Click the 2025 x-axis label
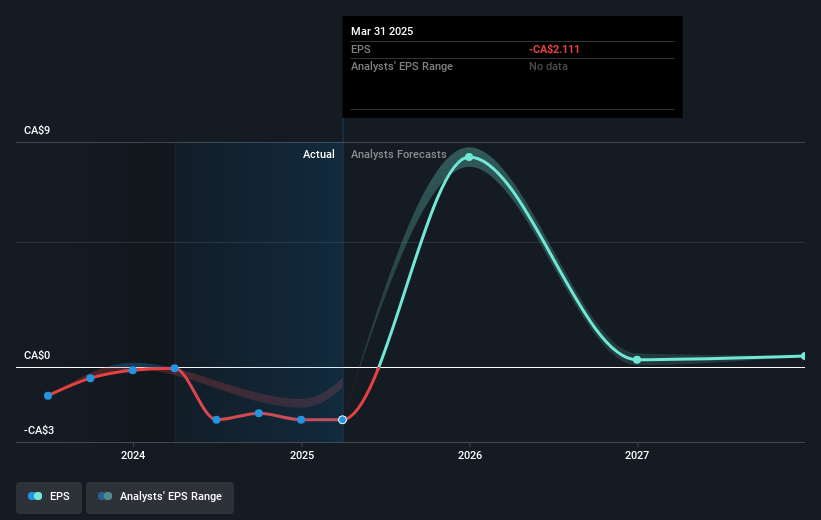Image resolution: width=821 pixels, height=520 pixels. click(302, 455)
